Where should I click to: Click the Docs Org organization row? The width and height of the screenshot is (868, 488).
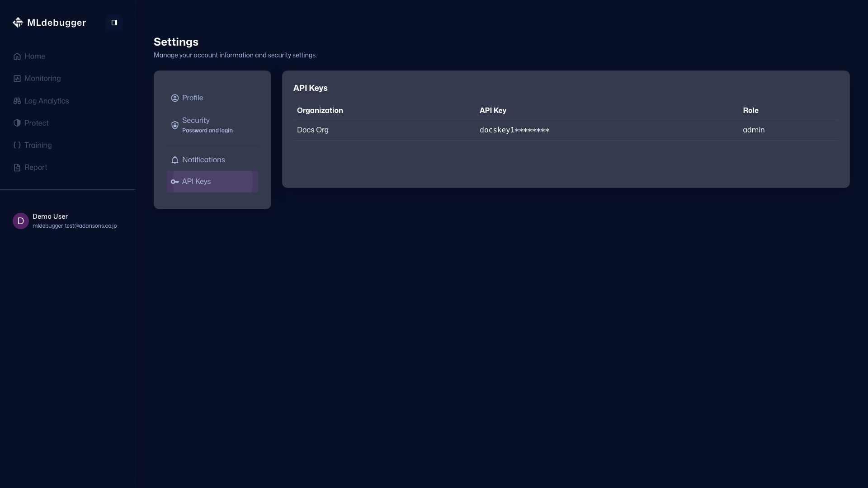pyautogui.click(x=313, y=130)
